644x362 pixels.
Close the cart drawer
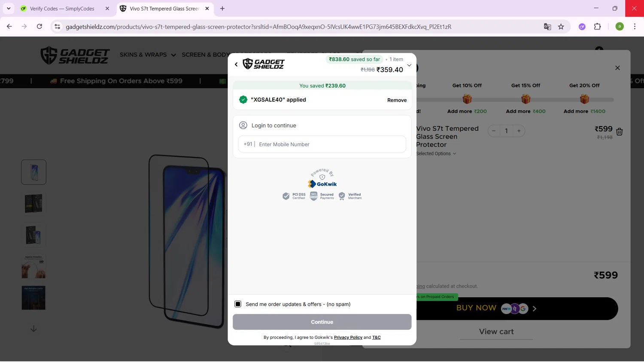coord(617,68)
